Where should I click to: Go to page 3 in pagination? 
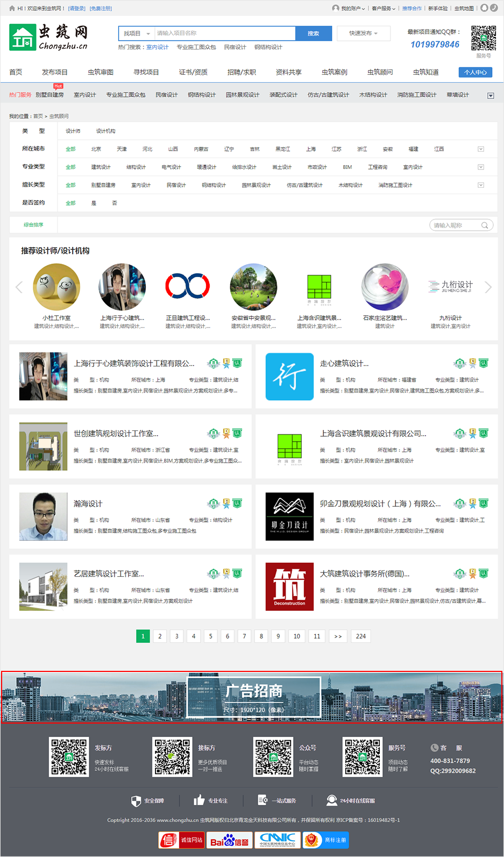coord(176,636)
